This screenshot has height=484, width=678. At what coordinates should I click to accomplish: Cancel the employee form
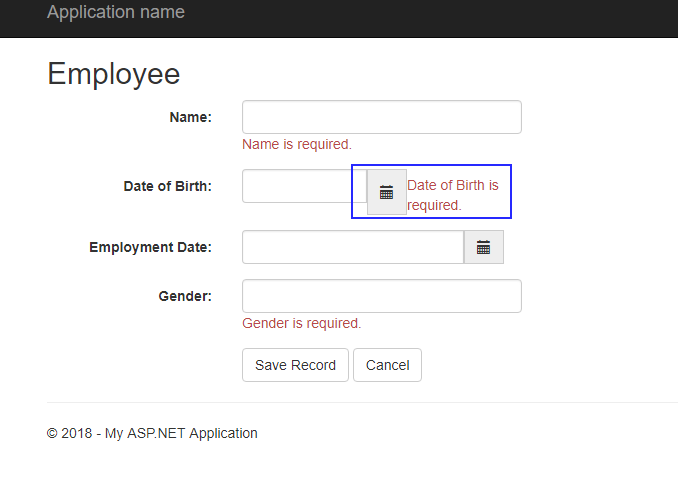[387, 365]
